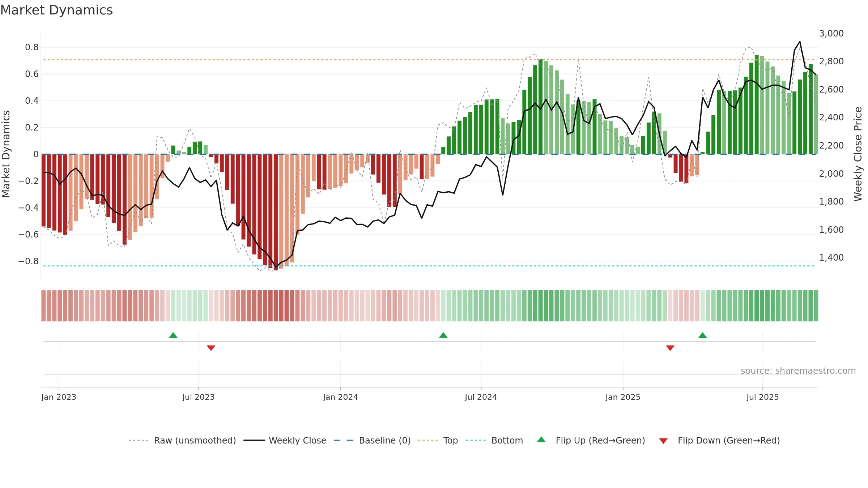Viewport: 868px width, 488px height.
Task: Click the Jul 2024 axis label
Action: tap(481, 397)
